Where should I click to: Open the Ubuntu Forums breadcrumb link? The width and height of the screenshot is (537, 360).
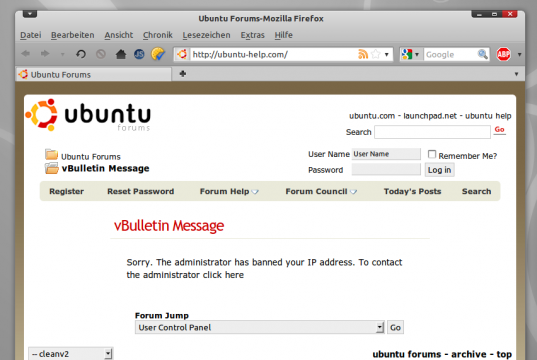point(91,157)
